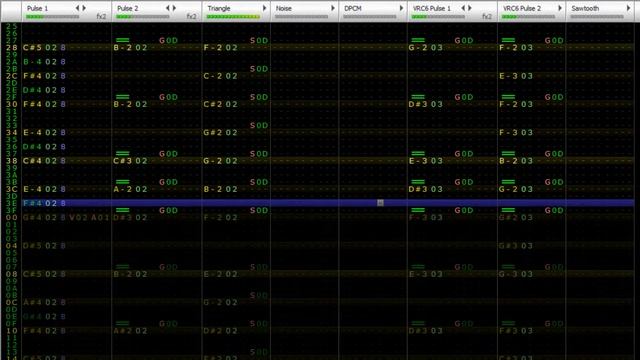
Task: Select note E-3 03 on row 2C in VRC6 Pulse 2
Action: click(516, 76)
